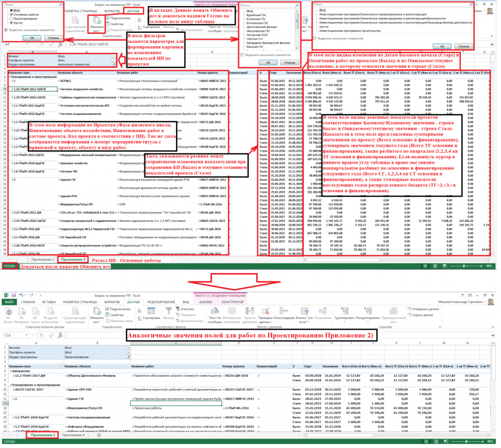This screenshot has height=448, width=501.
Task: Click the Save icon in quick access toolbar
Action: pyautogui.click(x=14, y=295)
